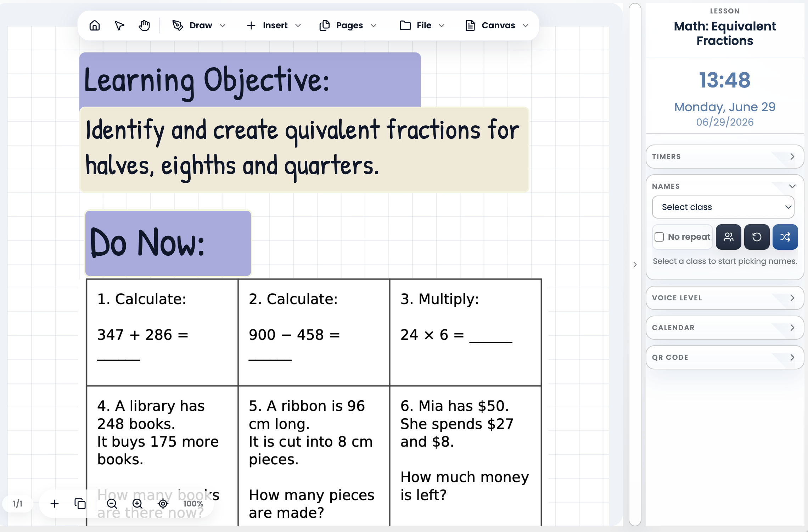Viewport: 808px width, 532px height.
Task: Add a new page with plus
Action: click(55, 504)
